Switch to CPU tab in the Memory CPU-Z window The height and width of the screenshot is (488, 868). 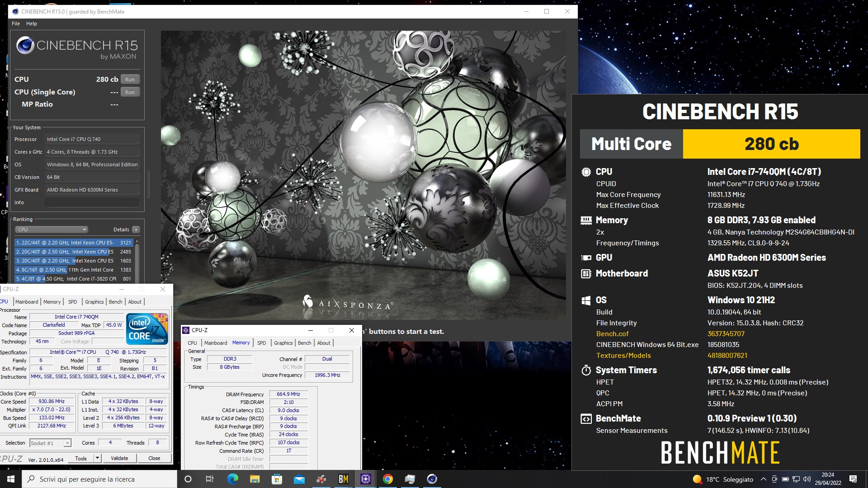[x=192, y=343]
